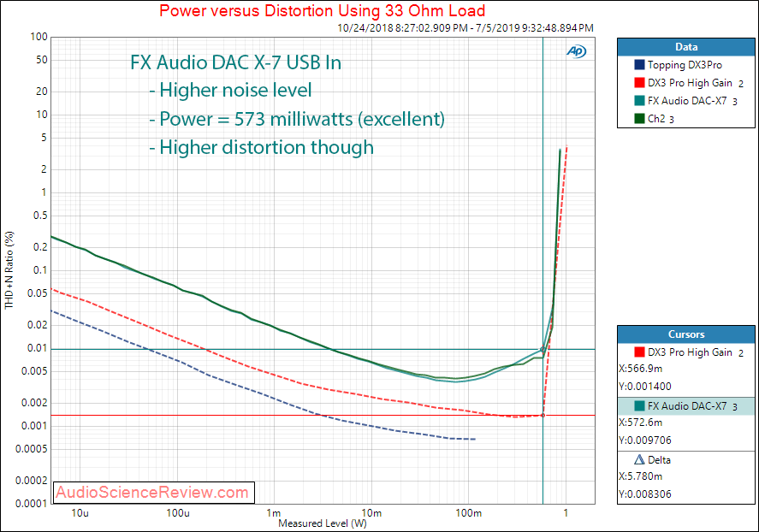Image resolution: width=759 pixels, height=532 pixels.
Task: Click the 100 tick label on y-axis
Action: [x=39, y=37]
